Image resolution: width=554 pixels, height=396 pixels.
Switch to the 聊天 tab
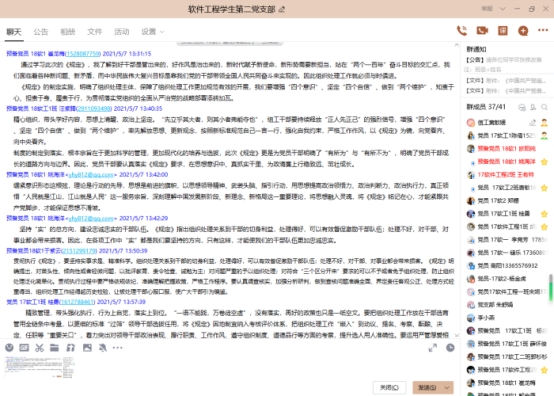click(14, 32)
